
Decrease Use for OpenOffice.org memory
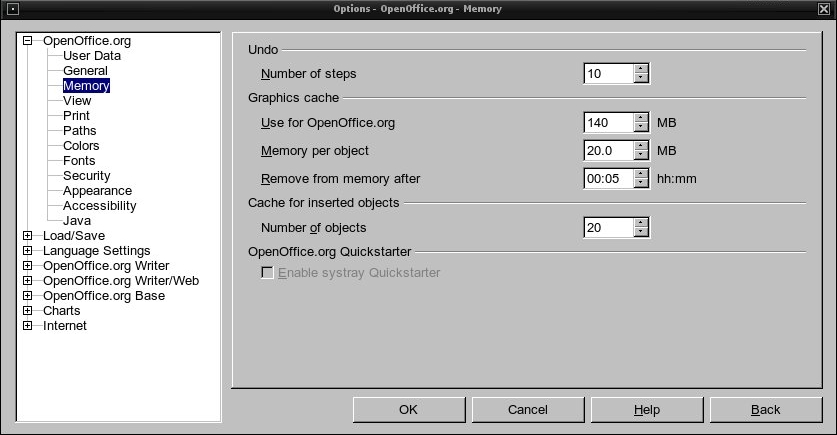(641, 128)
